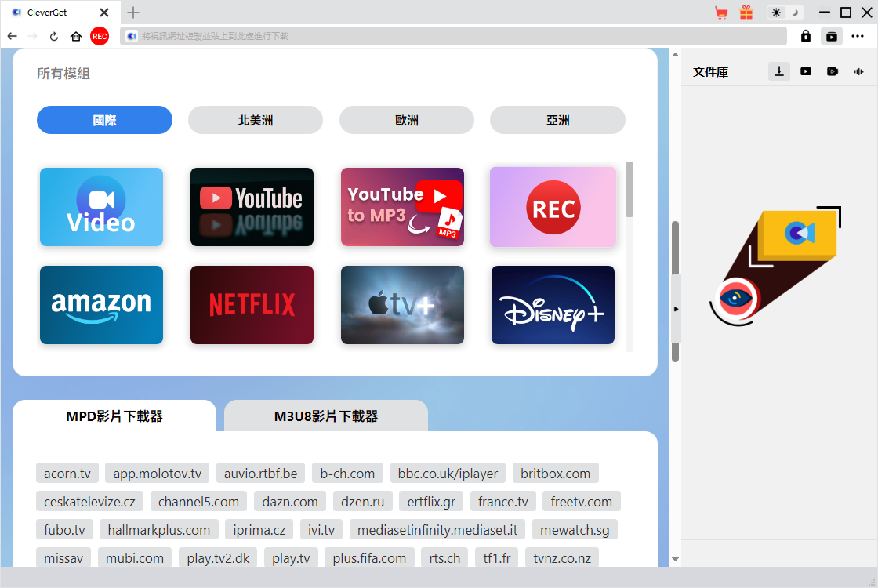Select the 歐洲 region tab
This screenshot has height=588, width=878.
(x=407, y=120)
